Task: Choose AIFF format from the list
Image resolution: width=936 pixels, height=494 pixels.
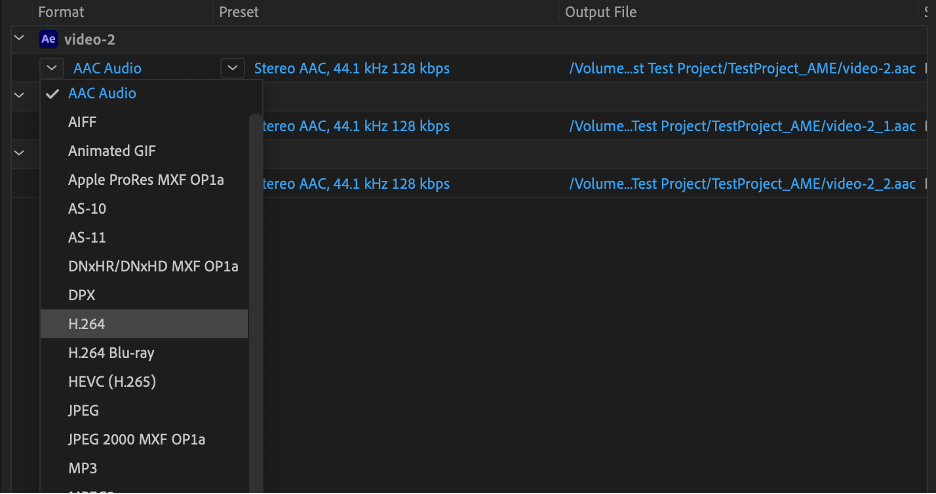Action: [144, 122]
